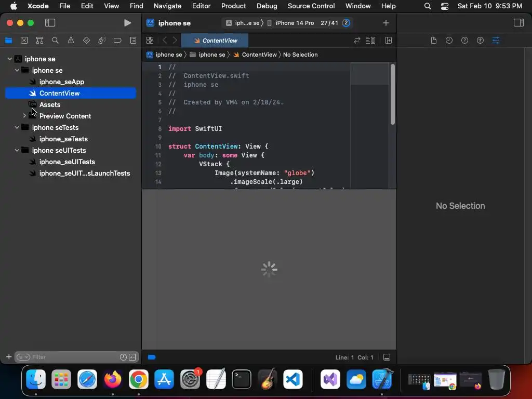Launch Visual Studio Code from the Dock
Image resolution: width=532 pixels, height=399 pixels.
[x=293, y=379]
